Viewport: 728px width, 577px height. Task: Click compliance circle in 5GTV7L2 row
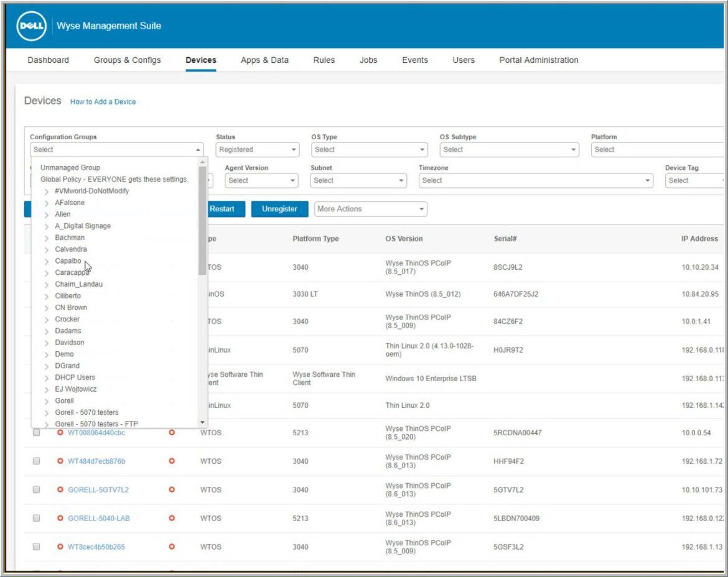click(x=172, y=489)
